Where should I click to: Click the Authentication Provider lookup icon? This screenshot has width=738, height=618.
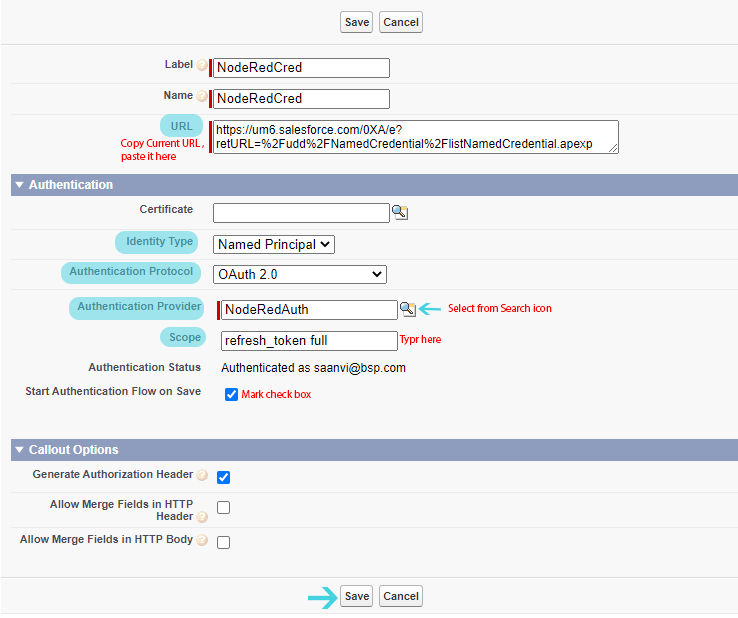point(408,310)
